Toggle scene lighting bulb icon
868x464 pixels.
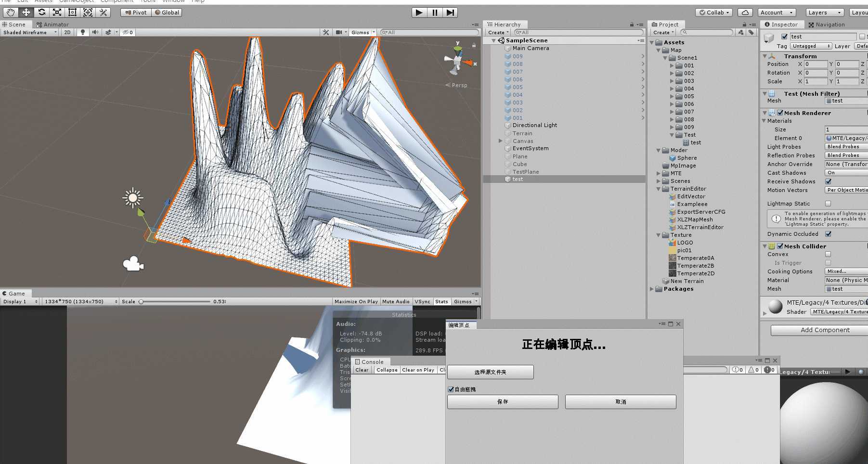[83, 32]
